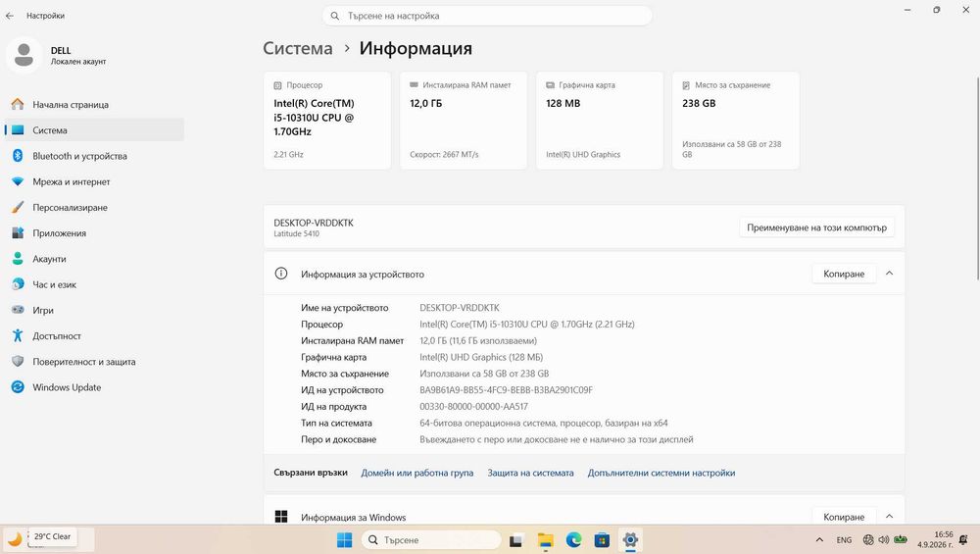Image resolution: width=980 pixels, height=554 pixels.
Task: Open the Процесор info card
Action: coord(327,120)
